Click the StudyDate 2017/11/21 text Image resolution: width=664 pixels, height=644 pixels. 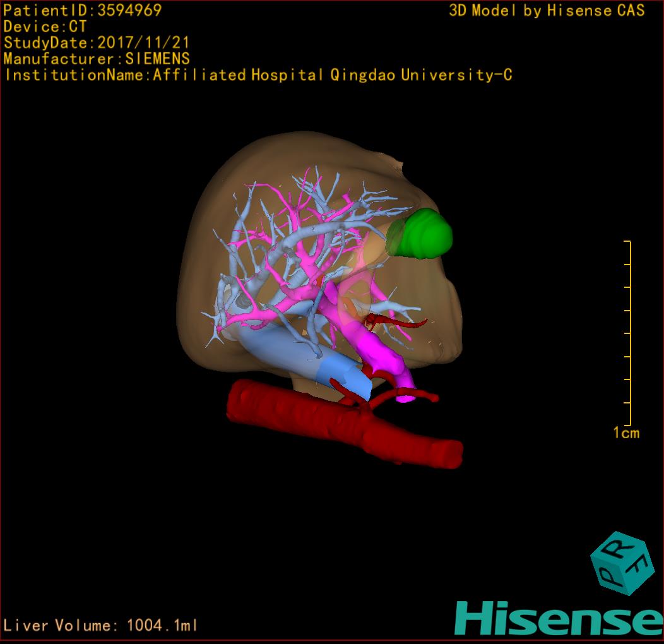(x=96, y=43)
